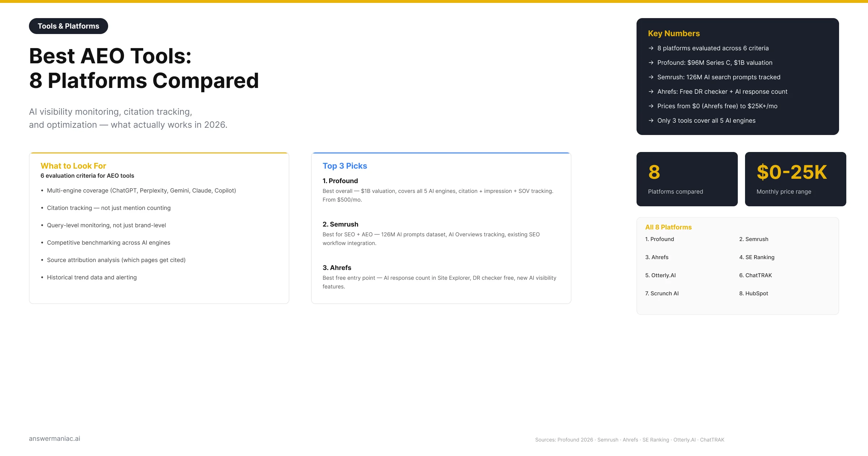Image resolution: width=868 pixels, height=456 pixels.
Task: Click arrow icon beside 'Only 3 tools cover all 5'
Action: 651,121
